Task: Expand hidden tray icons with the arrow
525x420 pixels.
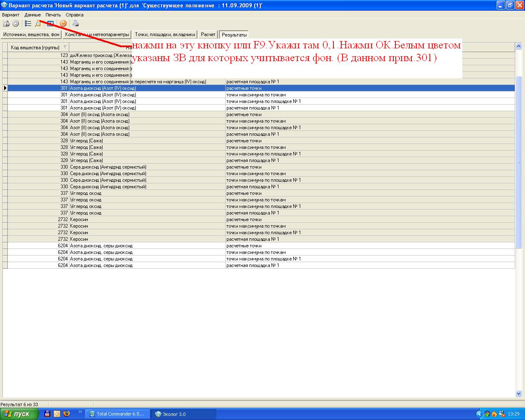Action: (479, 414)
